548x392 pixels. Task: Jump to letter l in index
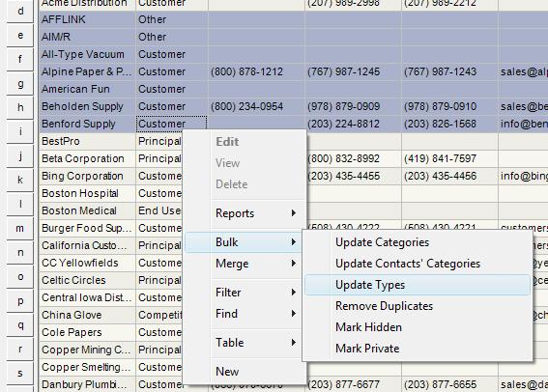point(20,204)
